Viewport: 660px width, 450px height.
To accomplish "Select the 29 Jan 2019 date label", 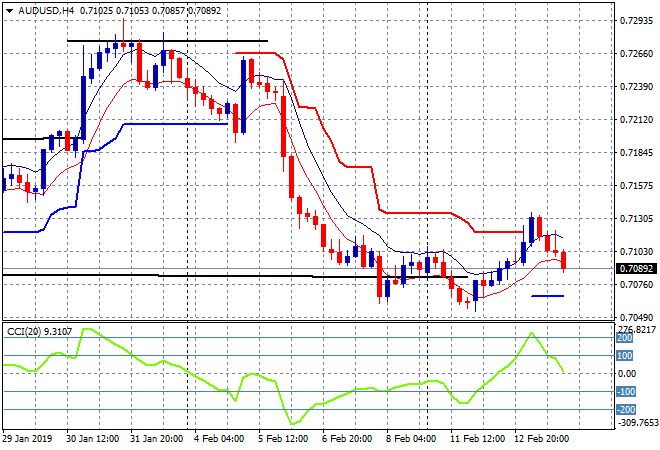I will (30, 439).
